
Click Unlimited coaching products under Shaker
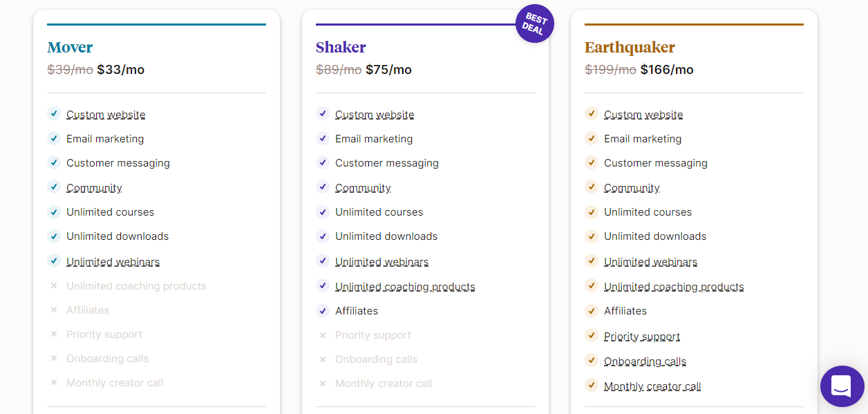pyautogui.click(x=405, y=287)
